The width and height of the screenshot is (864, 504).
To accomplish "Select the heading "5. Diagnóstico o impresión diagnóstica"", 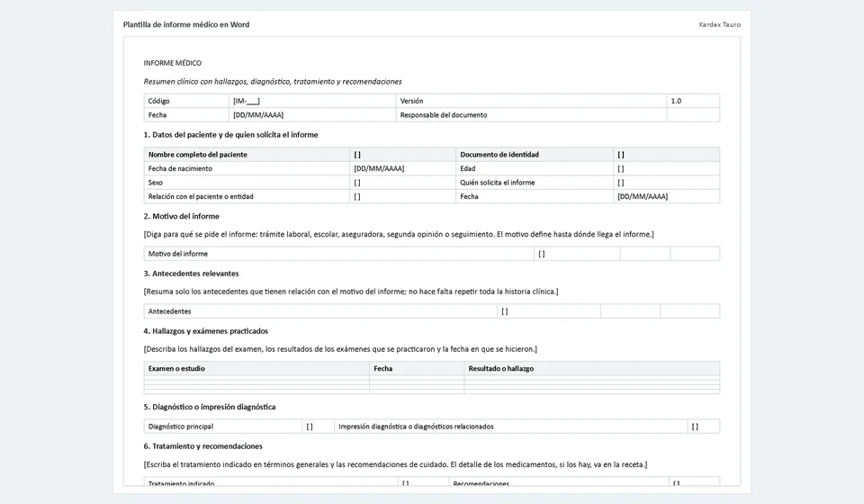I will (x=210, y=407).
